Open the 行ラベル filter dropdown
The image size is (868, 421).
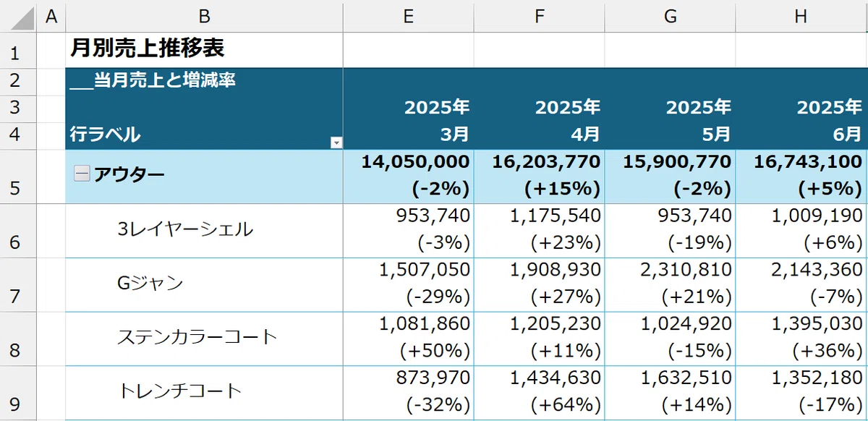pyautogui.click(x=336, y=143)
